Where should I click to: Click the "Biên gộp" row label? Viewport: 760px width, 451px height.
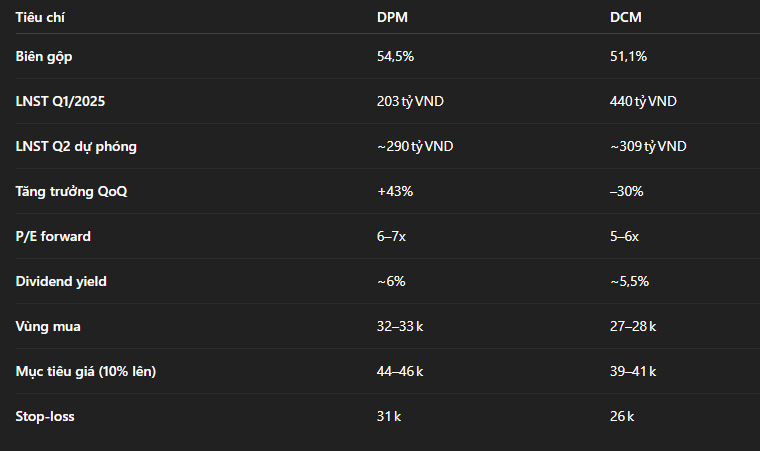click(44, 57)
